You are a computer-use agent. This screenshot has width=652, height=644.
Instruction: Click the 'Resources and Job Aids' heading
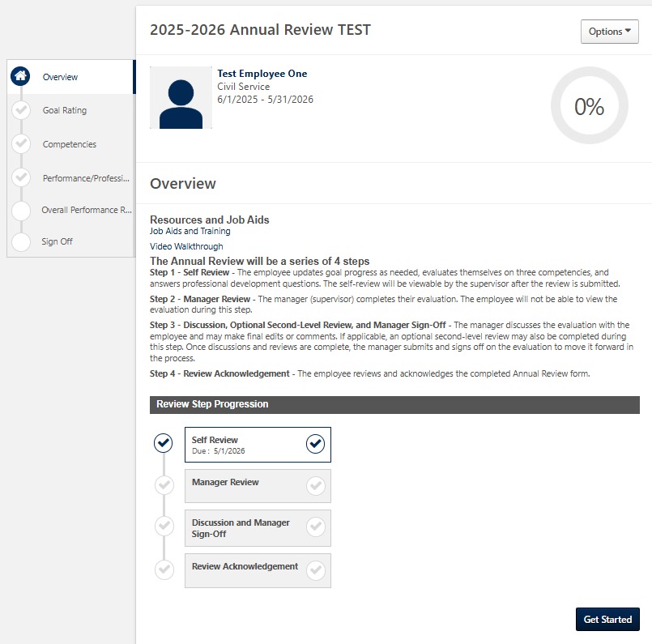click(210, 220)
